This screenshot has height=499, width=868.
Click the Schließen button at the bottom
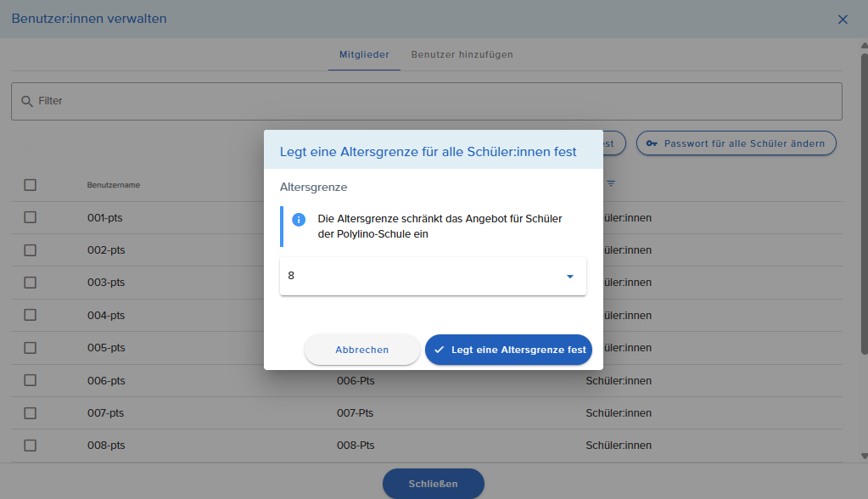(x=433, y=484)
